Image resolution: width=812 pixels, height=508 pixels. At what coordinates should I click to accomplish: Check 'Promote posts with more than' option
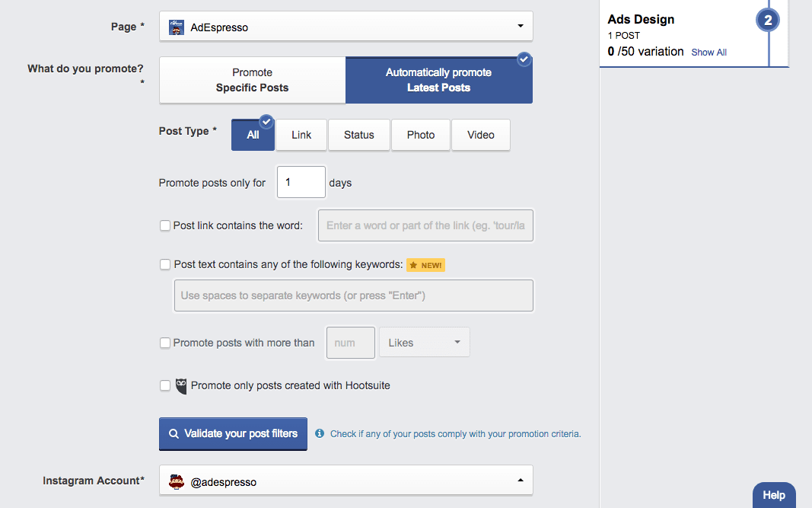point(165,343)
